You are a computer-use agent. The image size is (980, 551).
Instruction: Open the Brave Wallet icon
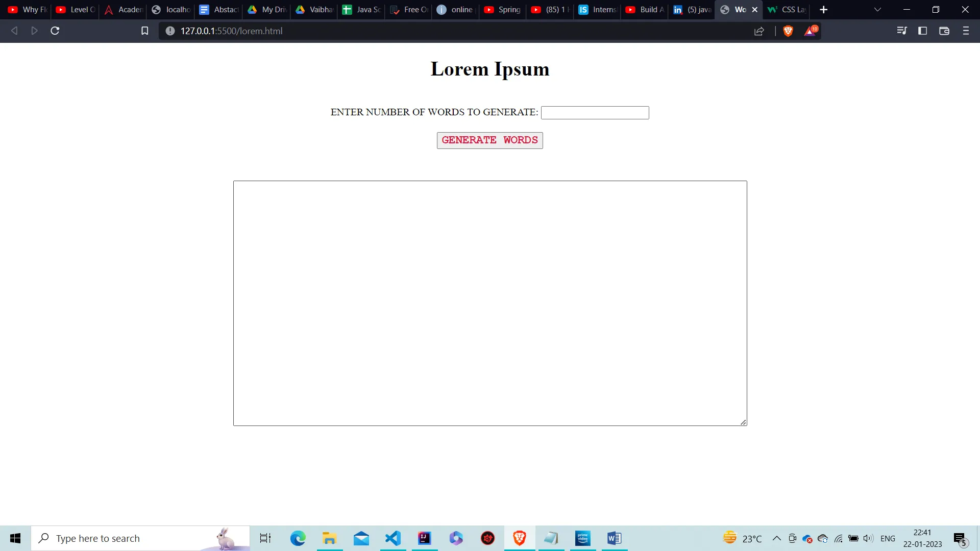point(944,31)
